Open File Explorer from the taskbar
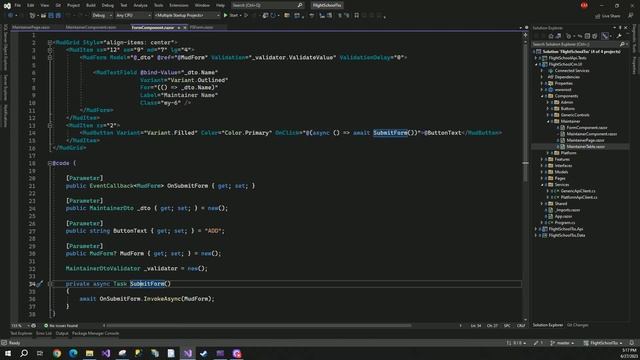This screenshot has height=360, width=640. 89,353
